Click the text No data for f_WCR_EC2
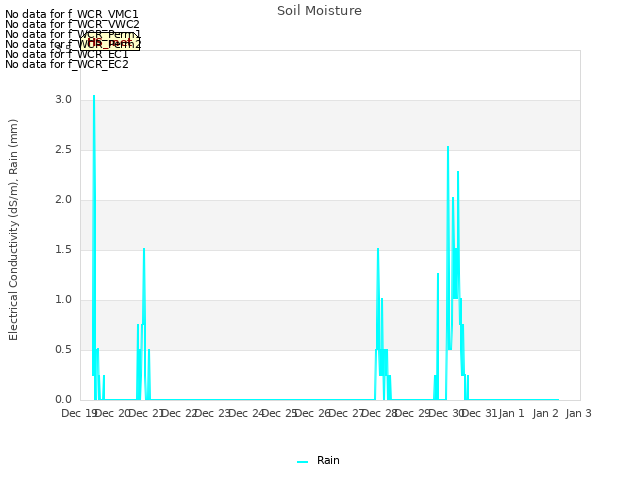This screenshot has height=480, width=640. pos(67,64)
